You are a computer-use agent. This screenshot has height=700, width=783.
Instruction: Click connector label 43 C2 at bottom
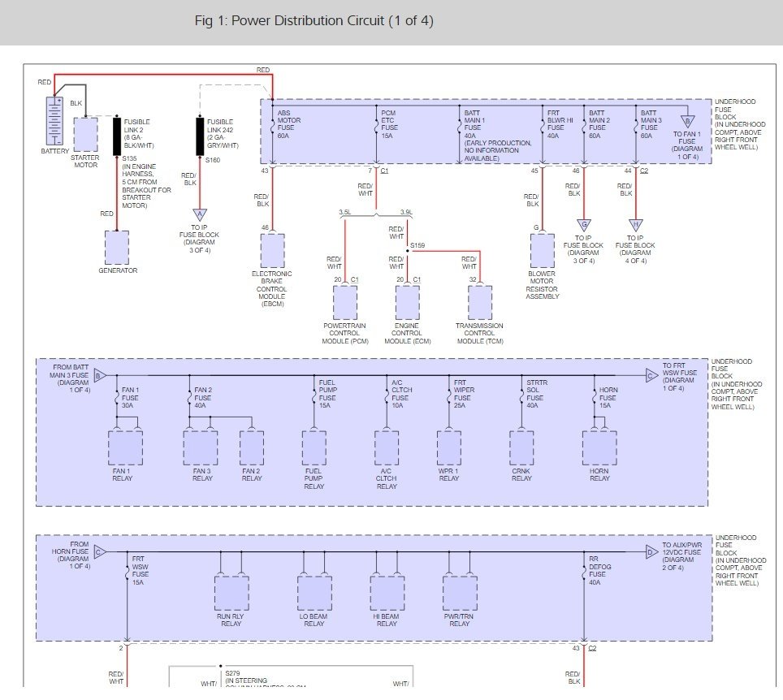(x=584, y=647)
